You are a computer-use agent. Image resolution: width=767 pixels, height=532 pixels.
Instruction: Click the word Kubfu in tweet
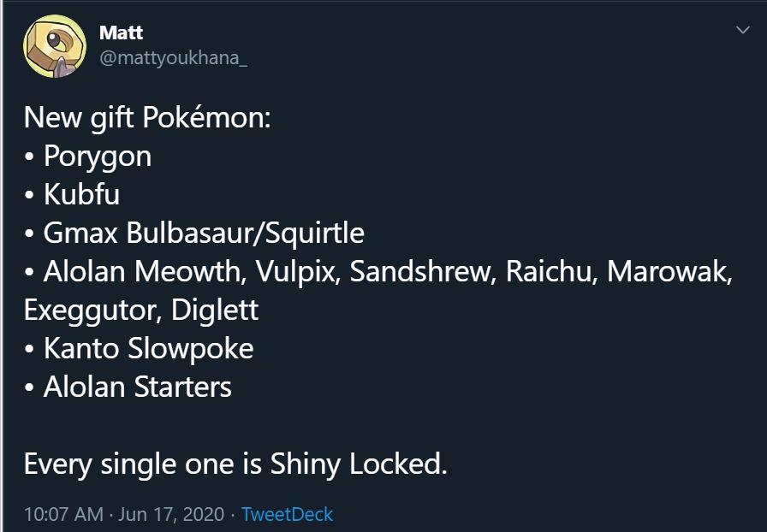point(82,195)
